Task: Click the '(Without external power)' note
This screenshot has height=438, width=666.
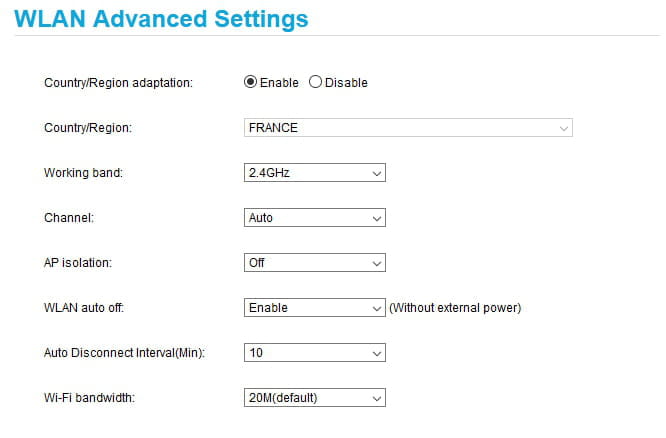Action: 455,308
